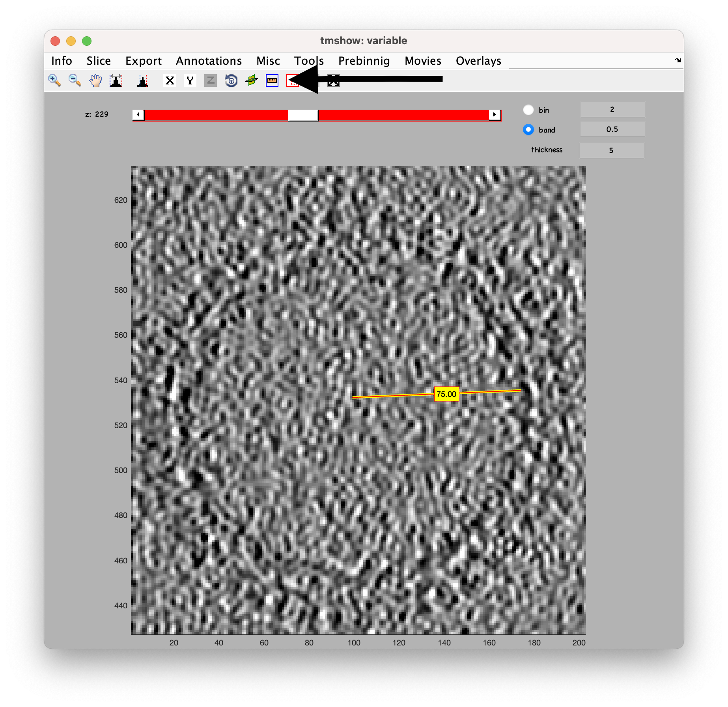The height and width of the screenshot is (707, 728).
Task: Click the white thumb of the z slider
Action: tap(303, 115)
